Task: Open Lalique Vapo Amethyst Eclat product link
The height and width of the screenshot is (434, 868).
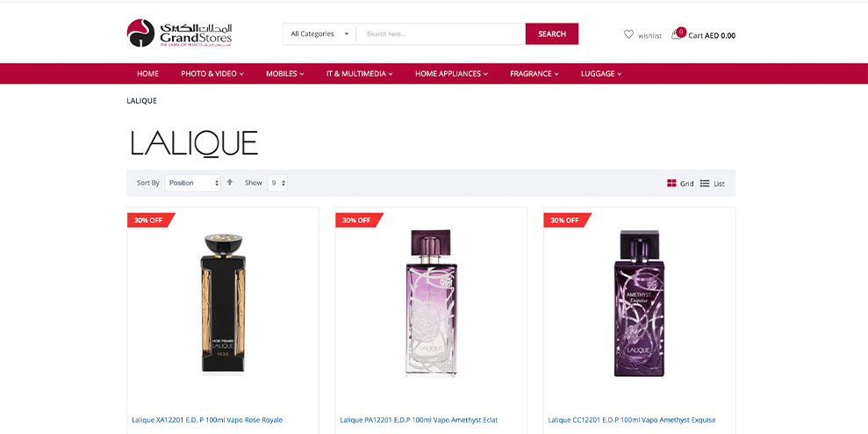Action: pos(419,420)
